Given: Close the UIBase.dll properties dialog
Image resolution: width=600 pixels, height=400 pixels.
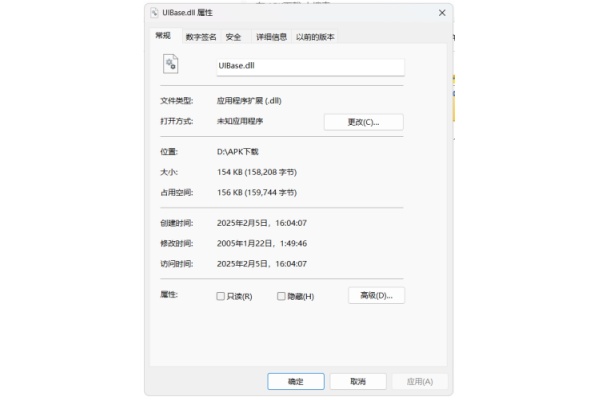Looking at the screenshot, I should pos(442,13).
